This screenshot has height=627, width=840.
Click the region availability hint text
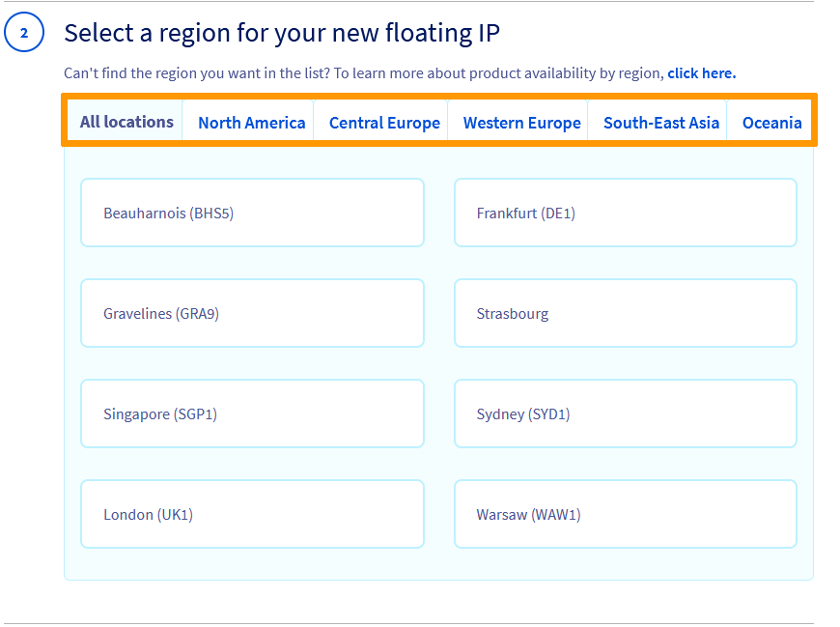(362, 72)
